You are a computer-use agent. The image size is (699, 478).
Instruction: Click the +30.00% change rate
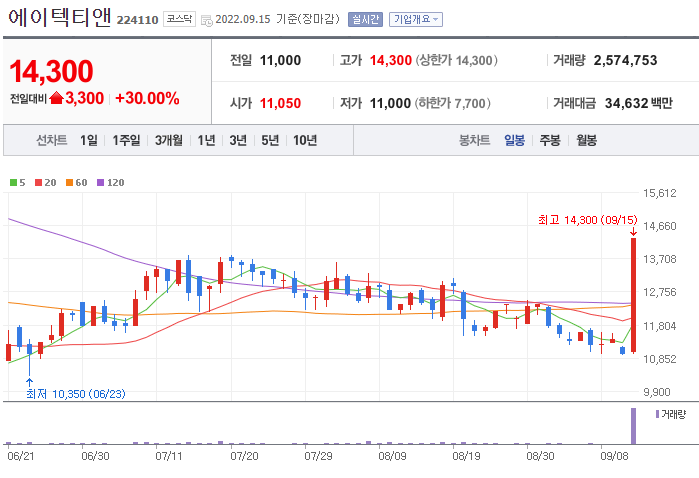click(147, 98)
